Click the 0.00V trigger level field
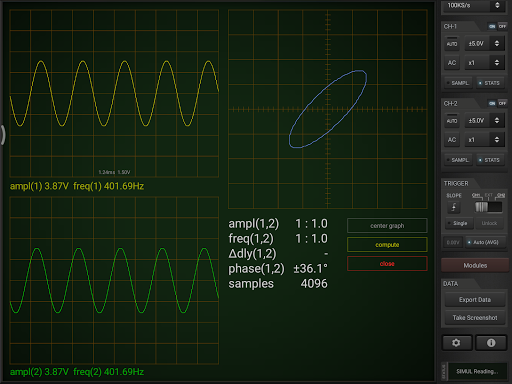The width and height of the screenshot is (512, 384). [x=453, y=242]
